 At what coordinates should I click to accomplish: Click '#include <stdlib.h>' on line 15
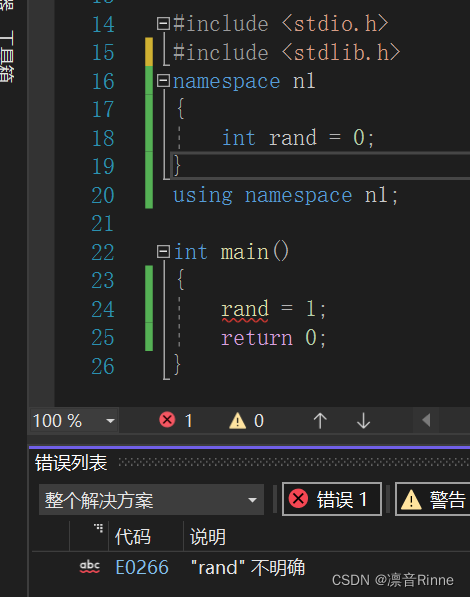287,52
